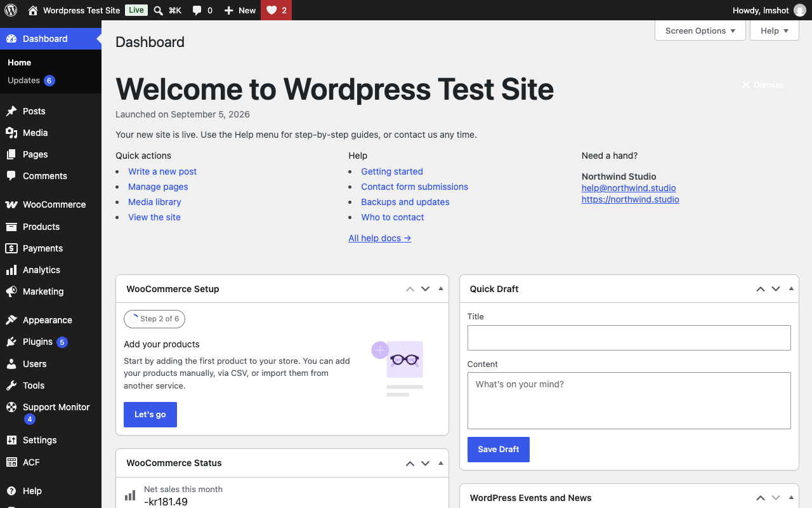The width and height of the screenshot is (812, 508).
Task: Collapse the WooCommerce Status widget
Action: (441, 463)
